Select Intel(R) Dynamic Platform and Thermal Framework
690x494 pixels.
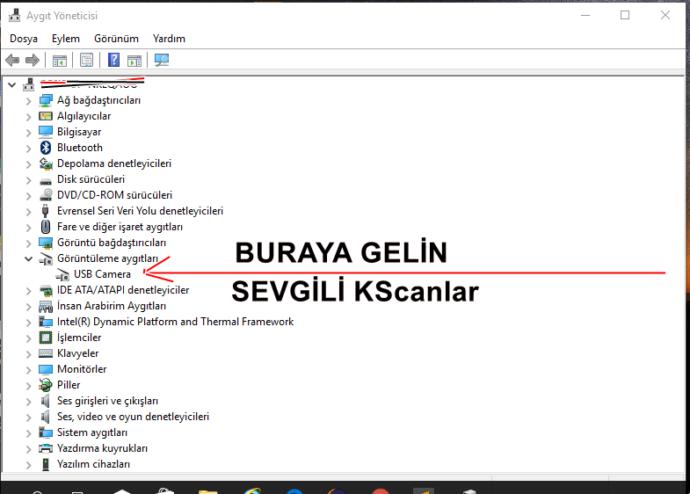coord(175,322)
